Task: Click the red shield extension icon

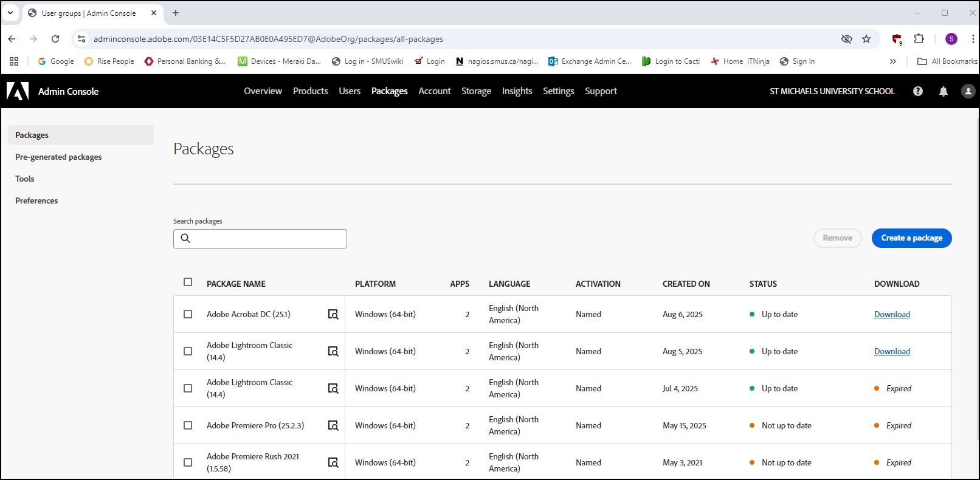Action: tap(897, 39)
